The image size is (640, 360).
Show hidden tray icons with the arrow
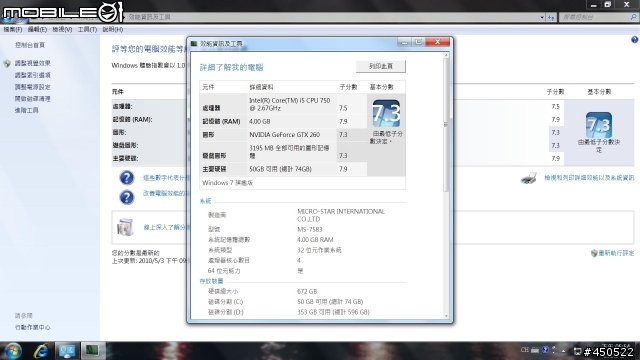coord(563,351)
